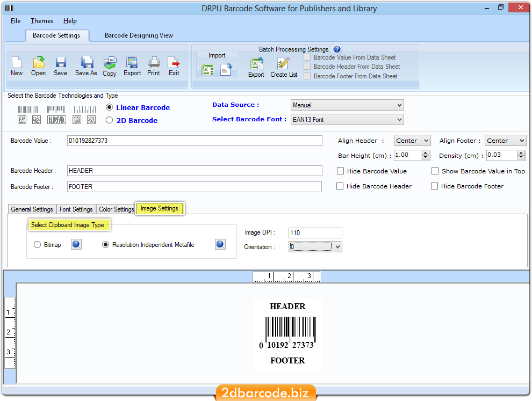
Task: Open the Themes menu
Action: (42, 21)
